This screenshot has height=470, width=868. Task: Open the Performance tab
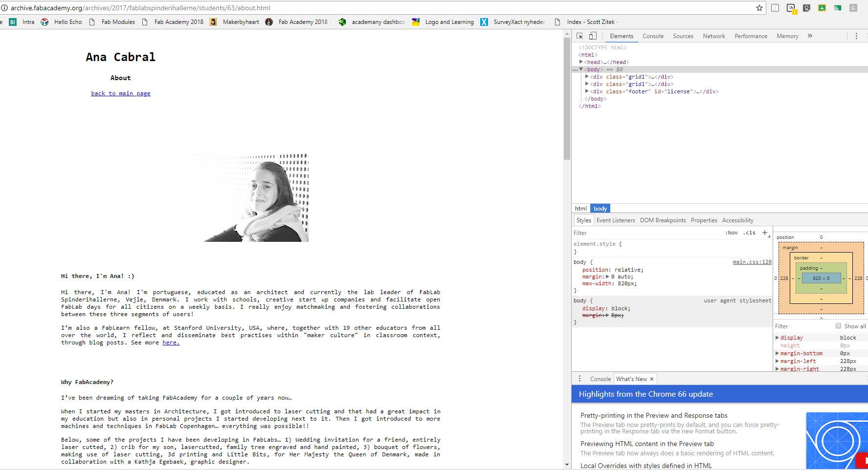click(x=751, y=36)
